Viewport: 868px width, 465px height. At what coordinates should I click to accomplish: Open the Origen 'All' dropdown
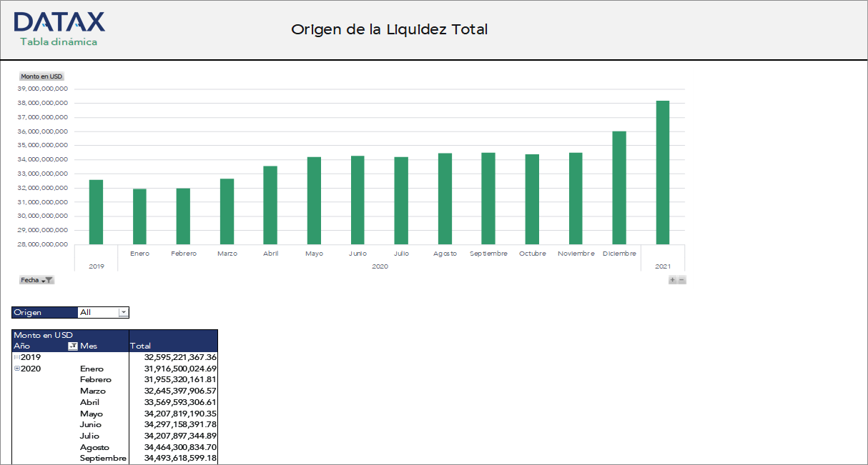pyautogui.click(x=124, y=312)
